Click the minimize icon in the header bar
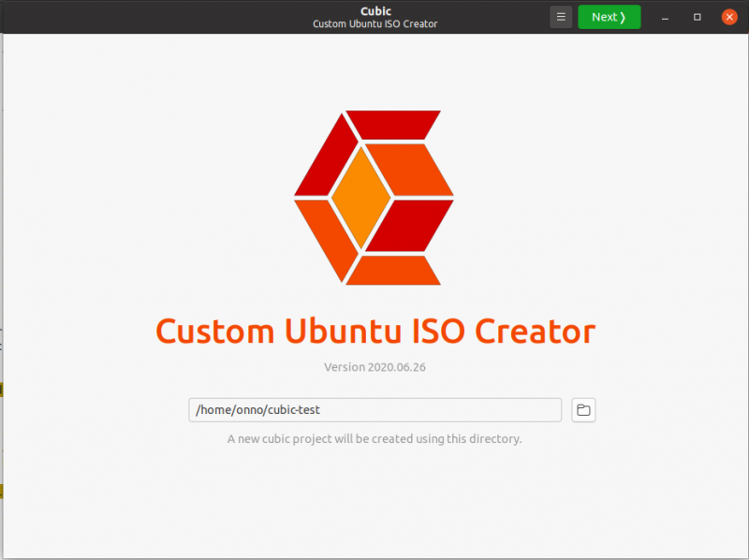Image resolution: width=749 pixels, height=560 pixels. (665, 16)
